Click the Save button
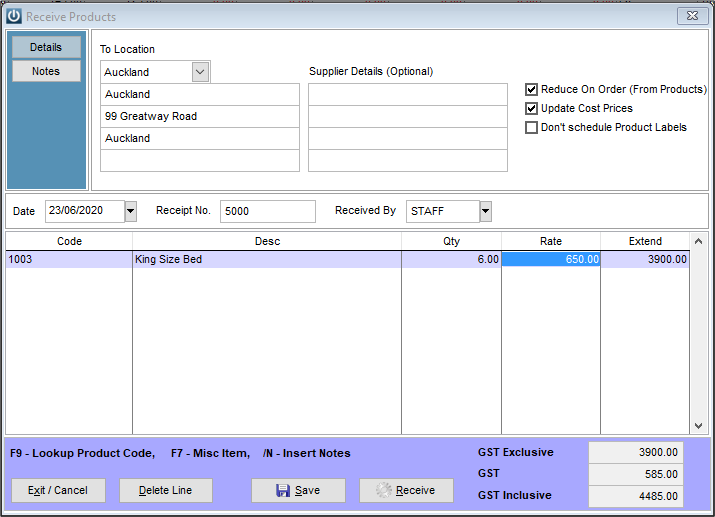715x517 pixels. (x=298, y=491)
